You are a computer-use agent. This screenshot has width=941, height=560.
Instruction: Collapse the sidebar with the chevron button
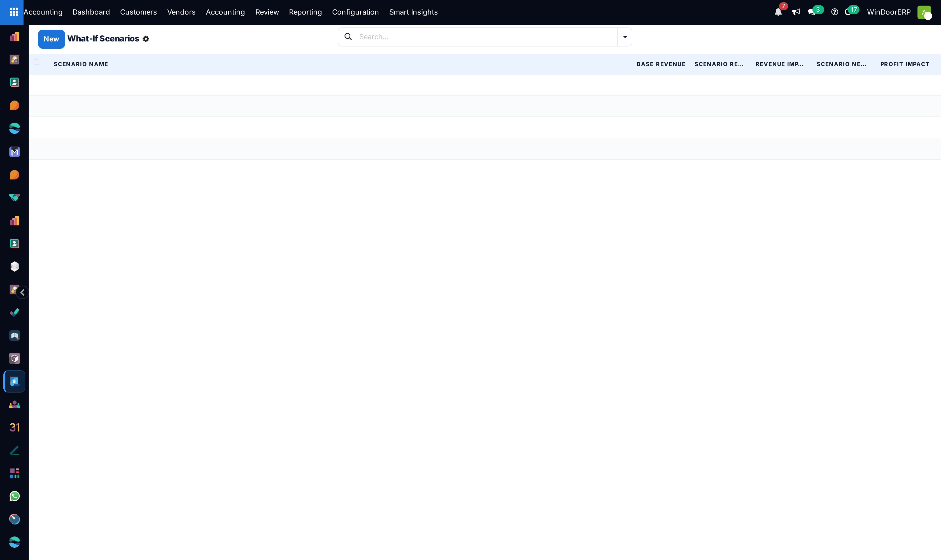pos(23,292)
